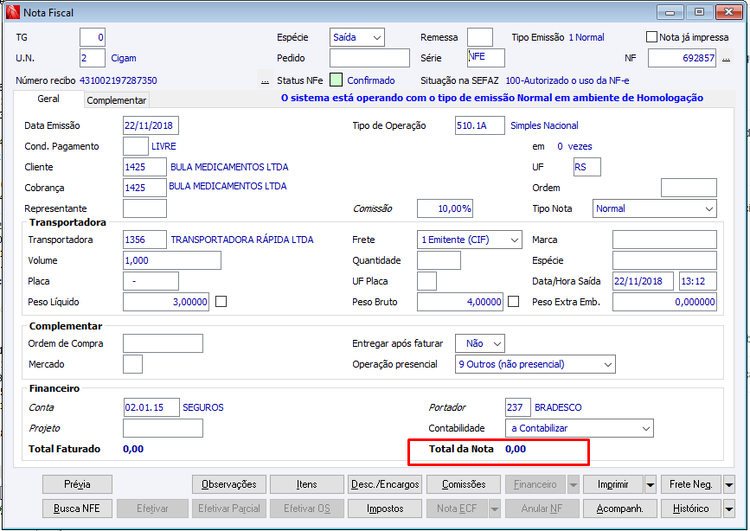This screenshot has height=531, width=750.
Task: Click the Total da Nota value 0,00
Action: pyautogui.click(x=516, y=449)
